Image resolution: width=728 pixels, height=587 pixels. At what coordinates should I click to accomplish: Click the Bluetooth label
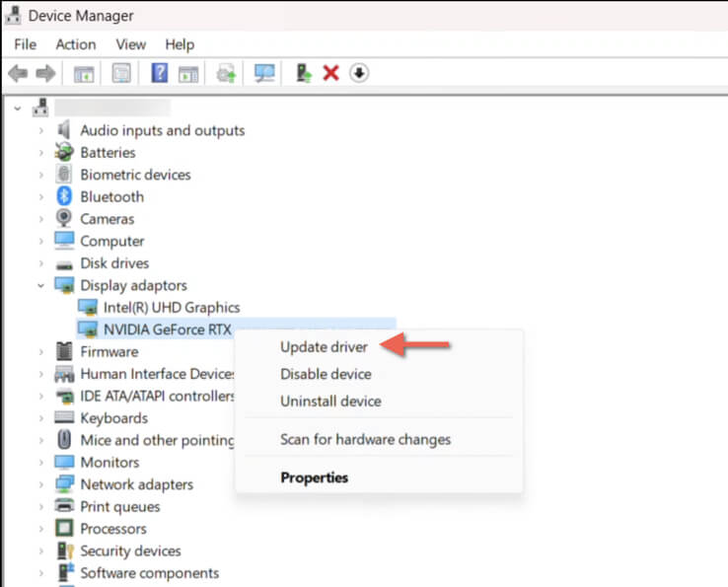click(111, 196)
